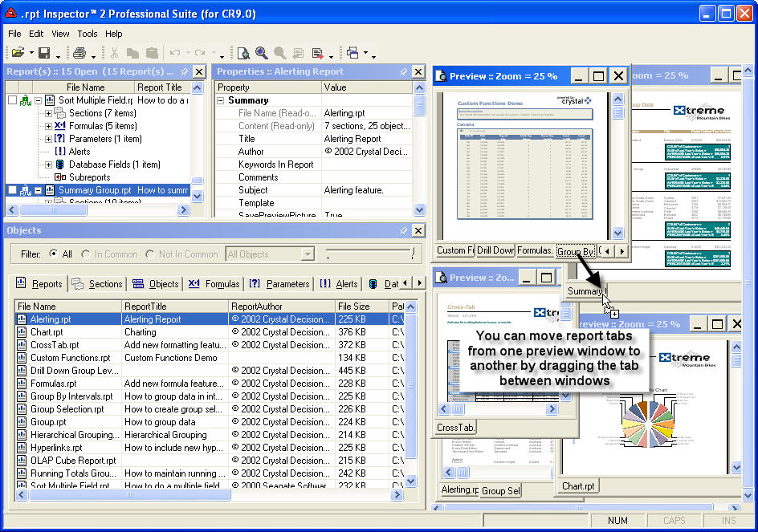The image size is (758, 532).
Task: Collapse the Sort Multiple Field report node
Action: [39, 100]
